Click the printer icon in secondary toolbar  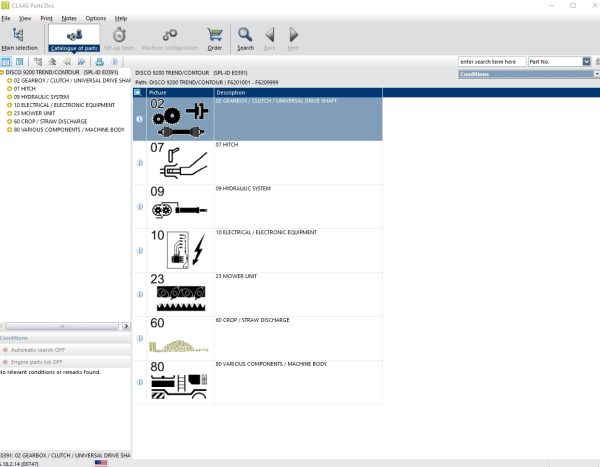coord(99,62)
